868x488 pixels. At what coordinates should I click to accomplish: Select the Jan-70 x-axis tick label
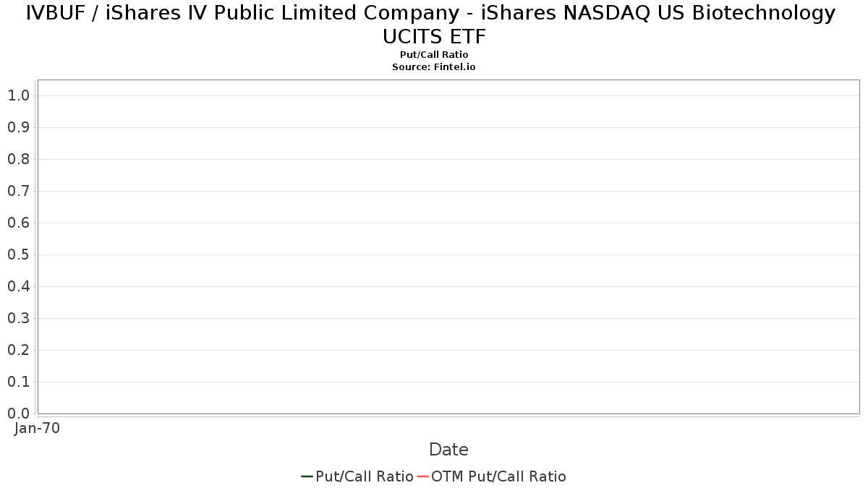point(38,428)
